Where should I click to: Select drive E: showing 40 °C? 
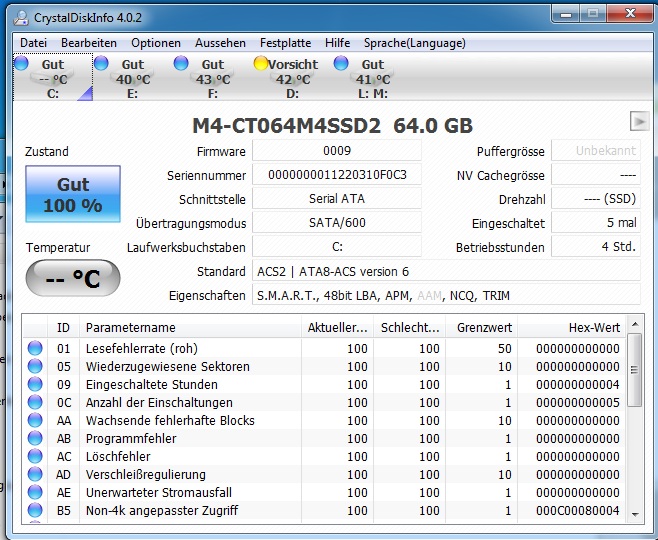(x=133, y=78)
